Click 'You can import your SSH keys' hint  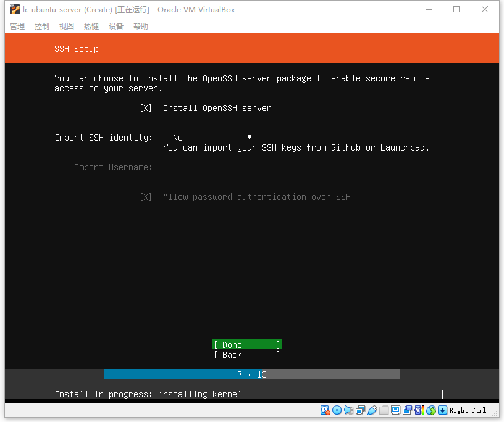(296, 147)
